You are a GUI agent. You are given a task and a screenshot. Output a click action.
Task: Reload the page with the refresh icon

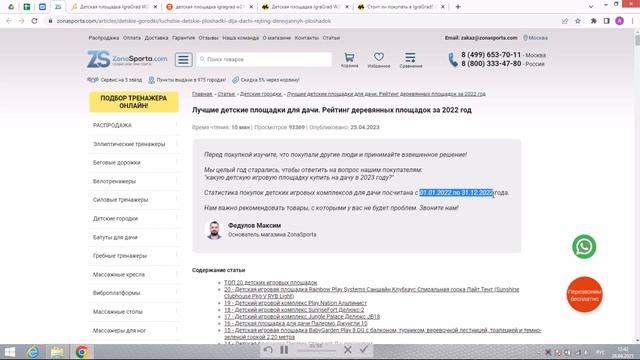pos(35,21)
